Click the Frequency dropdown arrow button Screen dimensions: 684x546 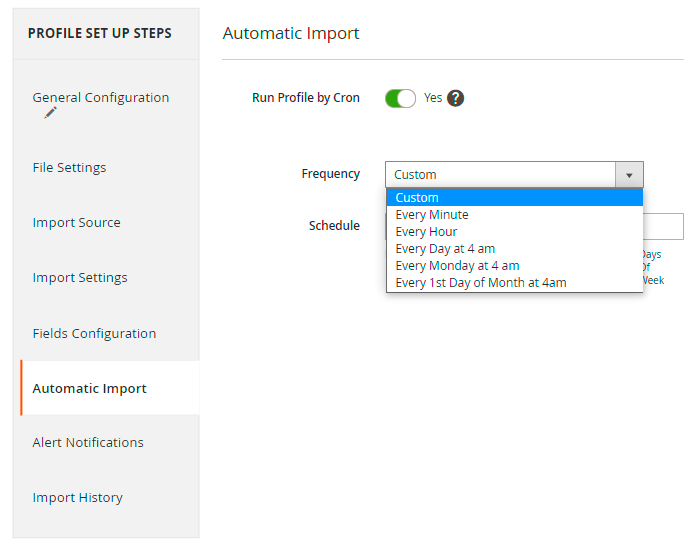tap(629, 175)
